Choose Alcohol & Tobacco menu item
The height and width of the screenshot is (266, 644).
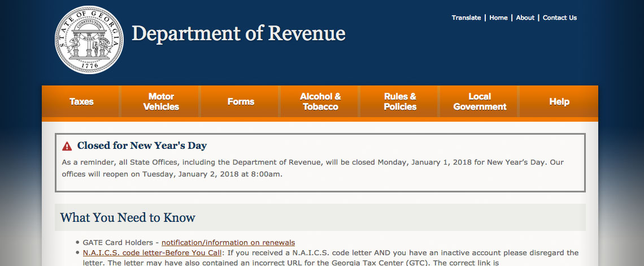pos(320,102)
